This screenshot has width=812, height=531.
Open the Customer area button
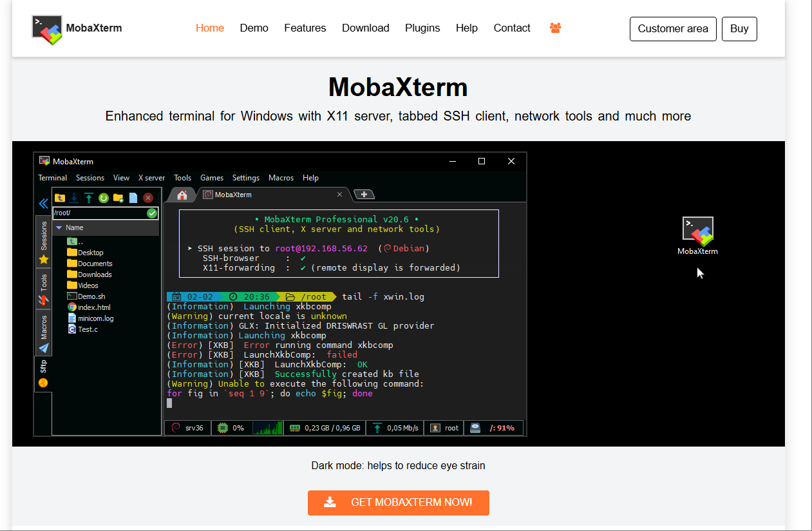(x=672, y=29)
